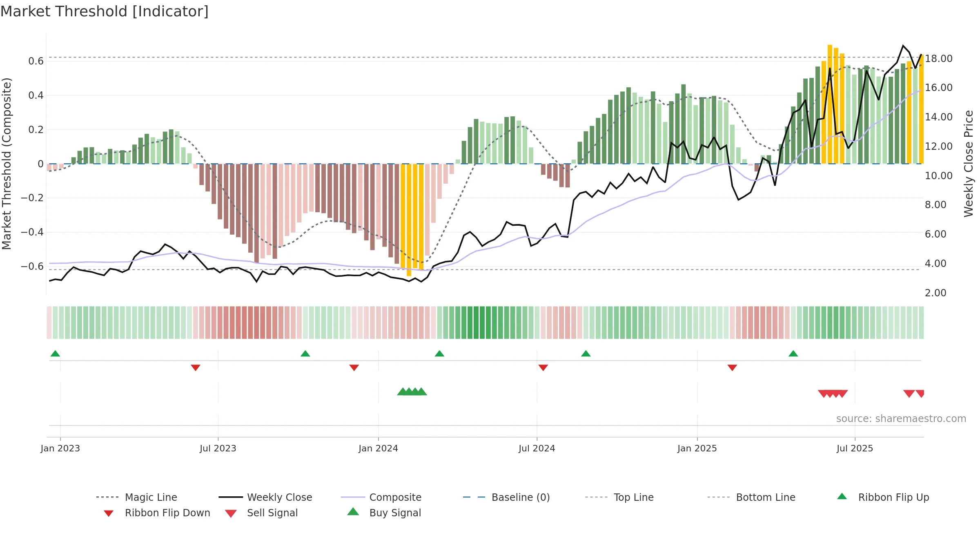Click the ribbon flip down marker near Feb 2025
This screenshot has height=551, width=980.
732,368
